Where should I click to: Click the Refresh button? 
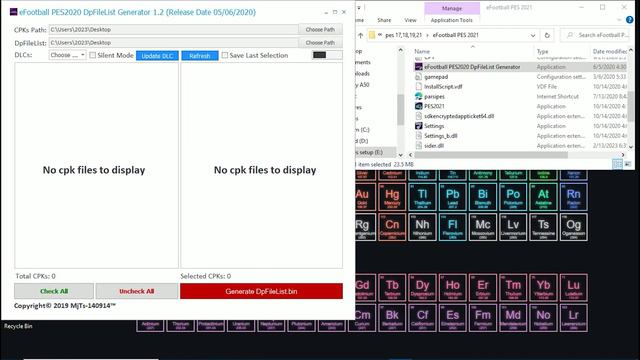200,56
